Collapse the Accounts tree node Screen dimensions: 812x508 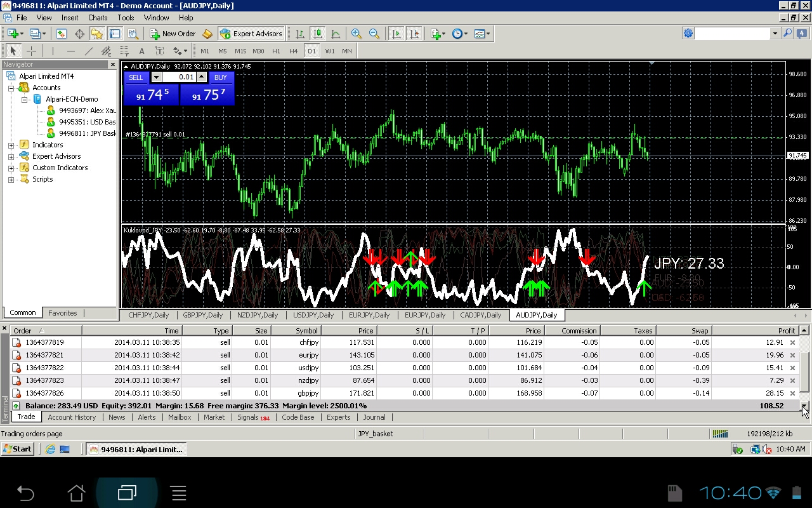pyautogui.click(x=11, y=88)
